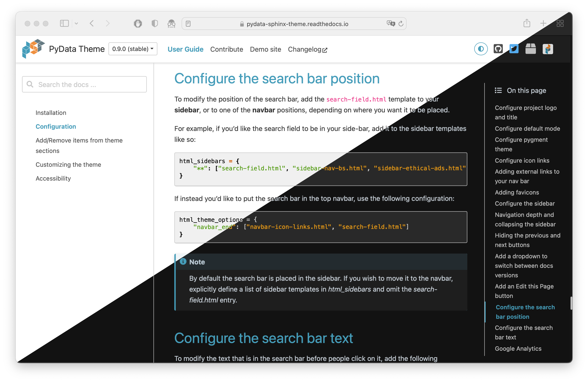
Task: Open Customizing the theme sidebar link
Action: coord(68,164)
